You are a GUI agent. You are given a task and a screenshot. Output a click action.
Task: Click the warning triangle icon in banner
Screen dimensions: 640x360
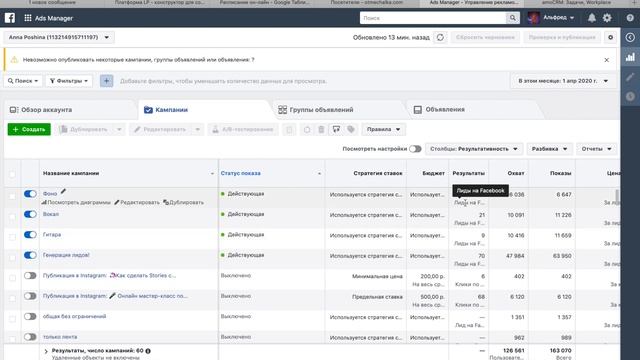14,60
